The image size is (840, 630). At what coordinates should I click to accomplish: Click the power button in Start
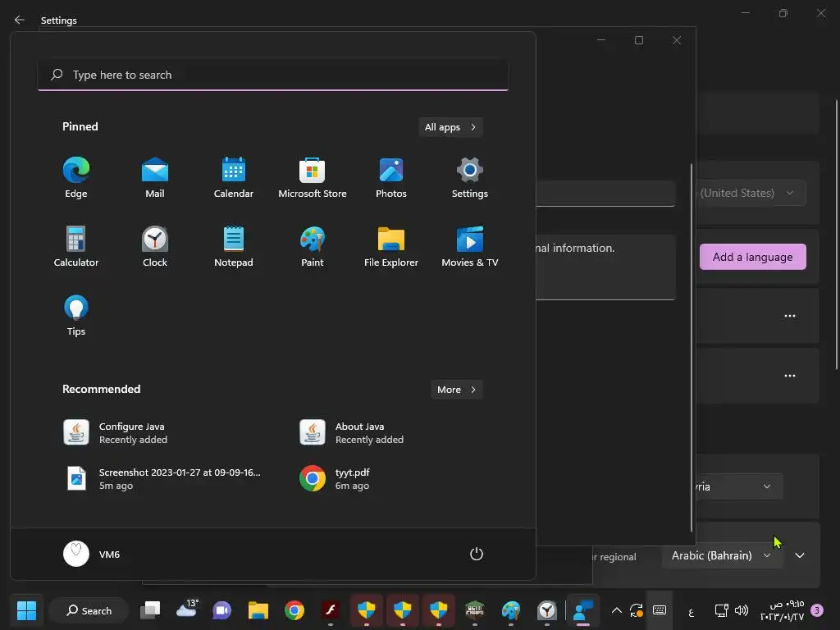(x=477, y=554)
